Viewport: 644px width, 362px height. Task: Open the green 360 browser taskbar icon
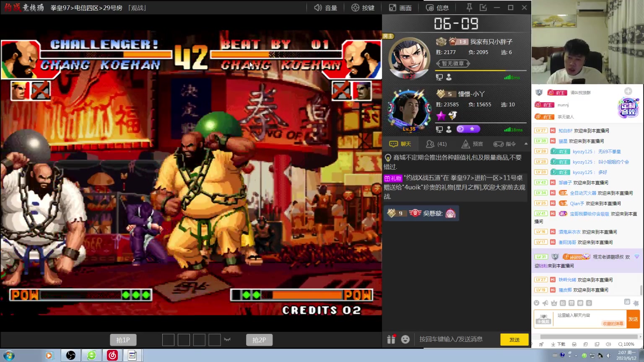(x=91, y=356)
